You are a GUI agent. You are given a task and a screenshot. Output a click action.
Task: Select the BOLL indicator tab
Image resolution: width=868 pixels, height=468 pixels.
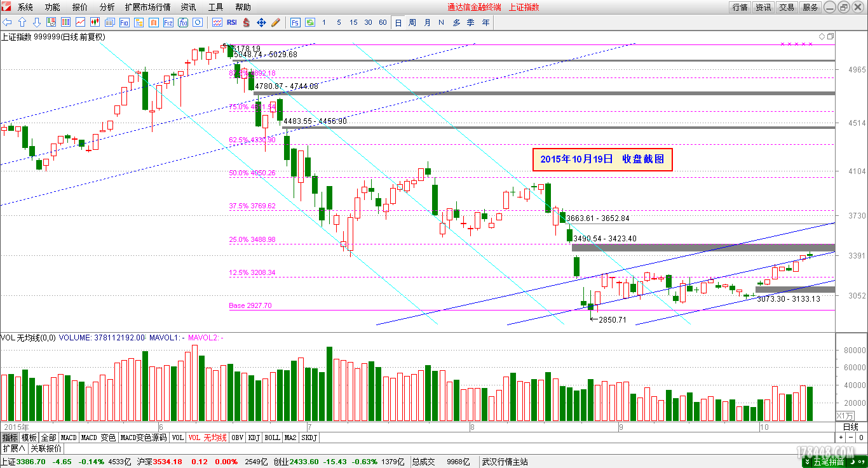pos(273,438)
